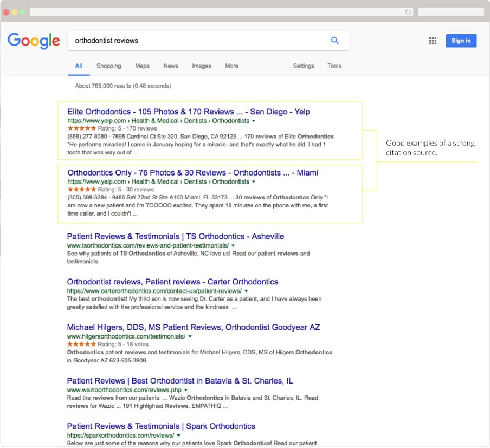Click the Google logo
Viewport: 490px width, 448px height.
point(34,41)
